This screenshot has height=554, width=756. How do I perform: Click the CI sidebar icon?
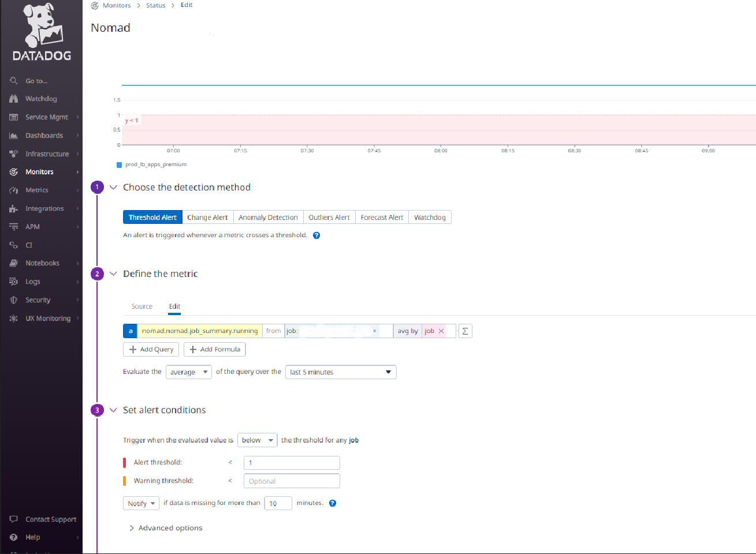point(13,245)
